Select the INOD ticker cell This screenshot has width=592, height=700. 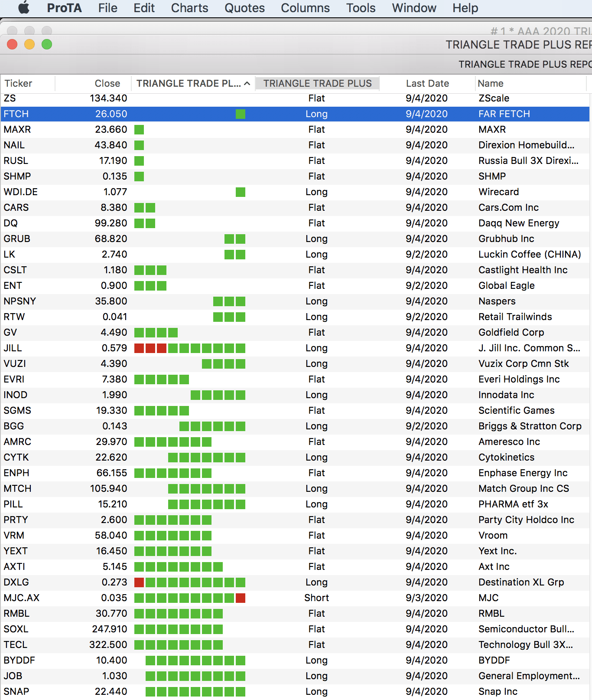15,395
